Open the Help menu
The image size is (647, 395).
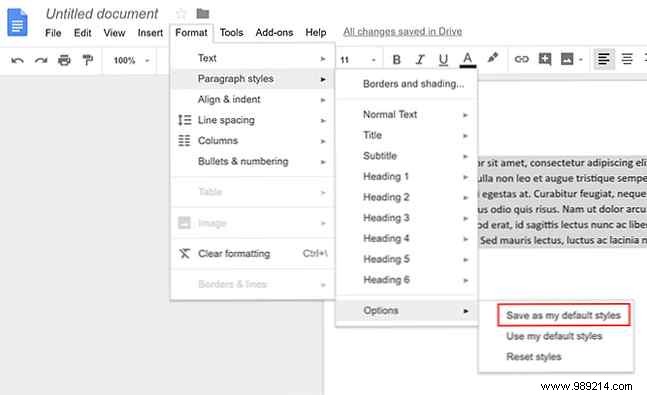click(x=316, y=33)
